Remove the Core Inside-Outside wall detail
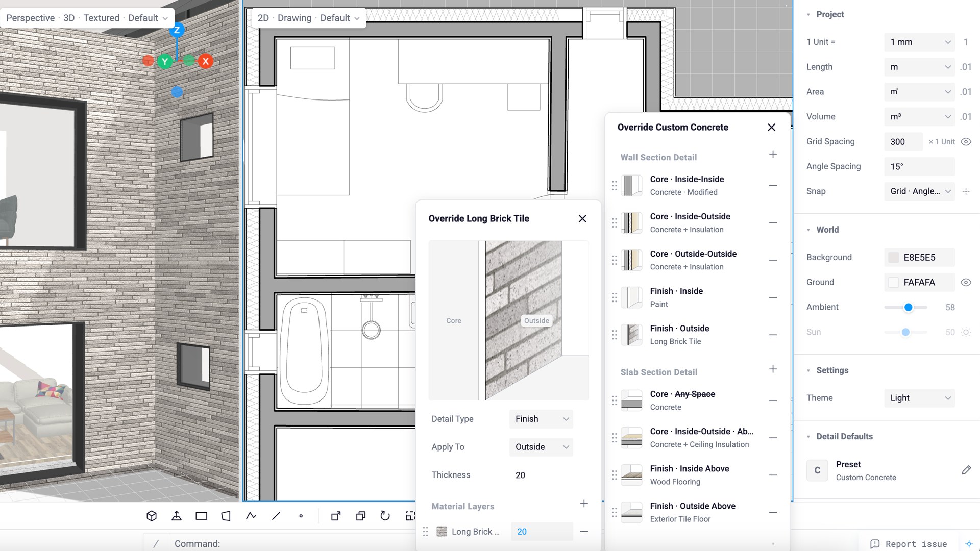Screen dimensions: 980x551 click(773, 223)
